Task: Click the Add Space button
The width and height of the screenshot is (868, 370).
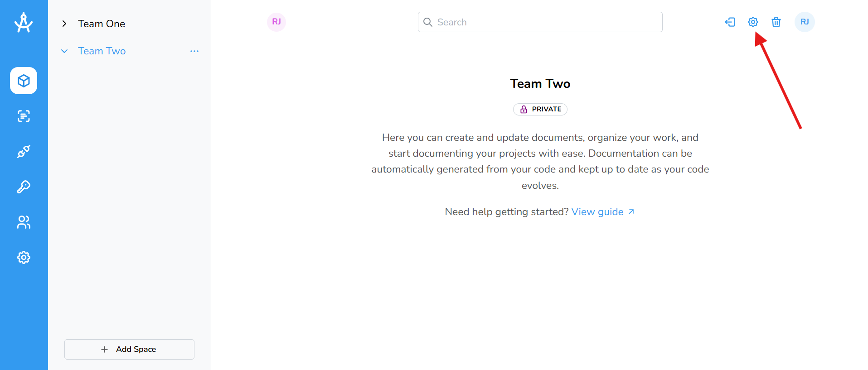Action: coord(129,349)
